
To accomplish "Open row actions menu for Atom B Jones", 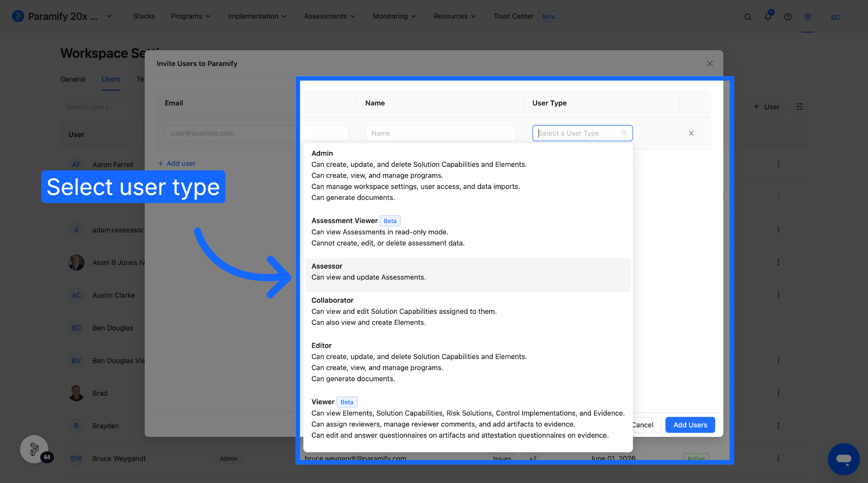I will [x=778, y=262].
